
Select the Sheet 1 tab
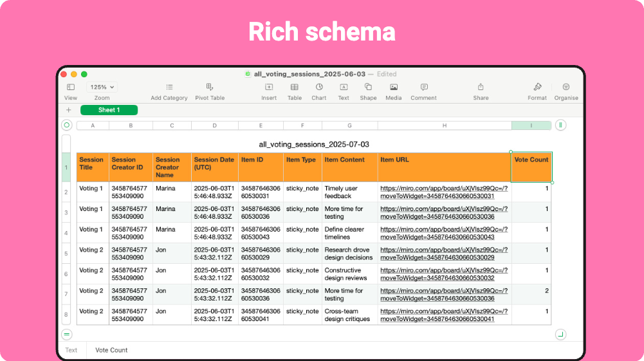[109, 110]
